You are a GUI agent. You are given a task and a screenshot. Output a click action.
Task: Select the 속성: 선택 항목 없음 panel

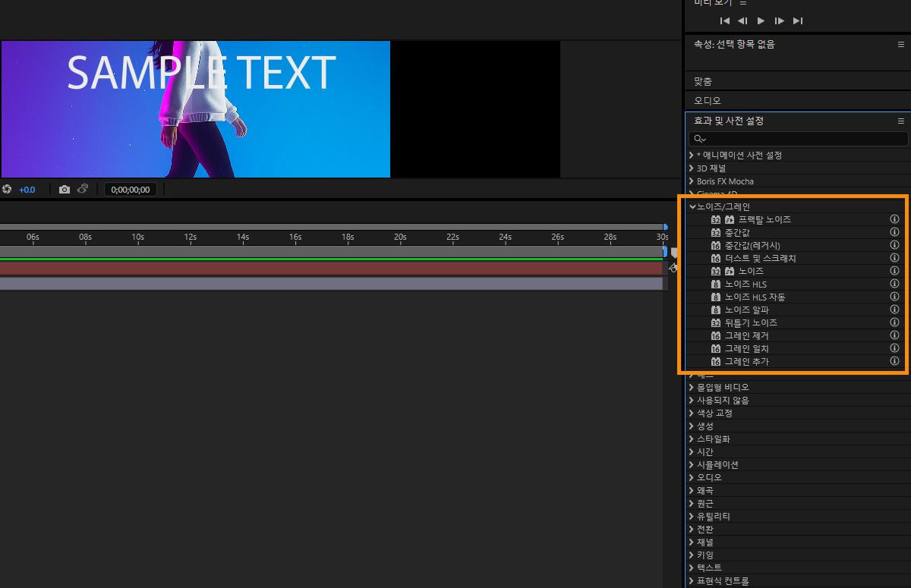tap(734, 45)
